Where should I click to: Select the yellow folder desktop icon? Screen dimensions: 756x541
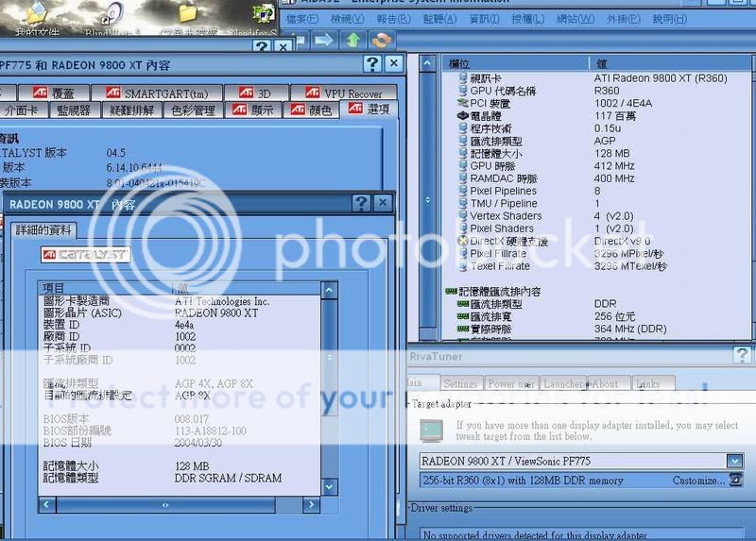pos(188,19)
